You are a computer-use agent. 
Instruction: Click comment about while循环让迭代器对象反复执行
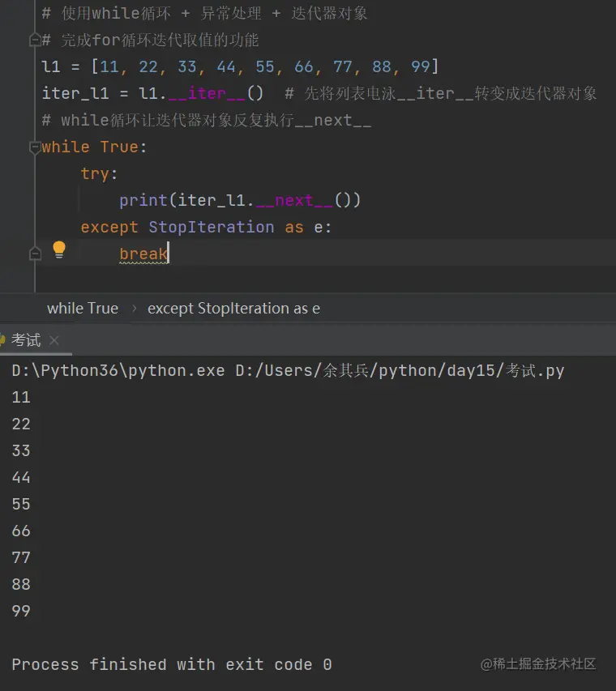207,120
